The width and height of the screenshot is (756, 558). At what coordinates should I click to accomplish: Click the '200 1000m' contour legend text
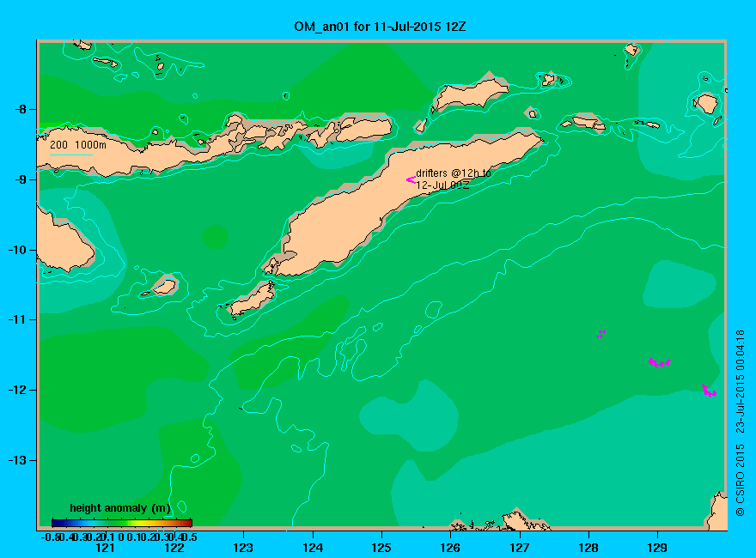pyautogui.click(x=78, y=144)
